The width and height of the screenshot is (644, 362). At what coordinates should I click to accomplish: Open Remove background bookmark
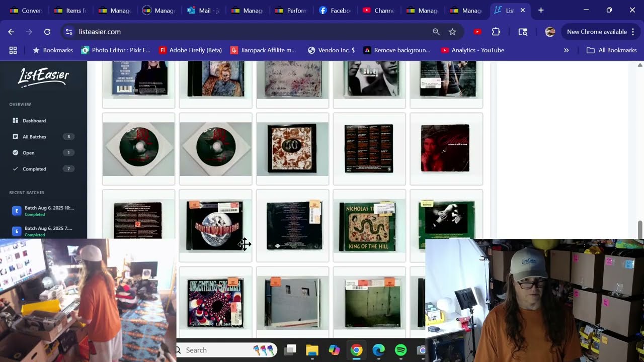[x=397, y=50]
